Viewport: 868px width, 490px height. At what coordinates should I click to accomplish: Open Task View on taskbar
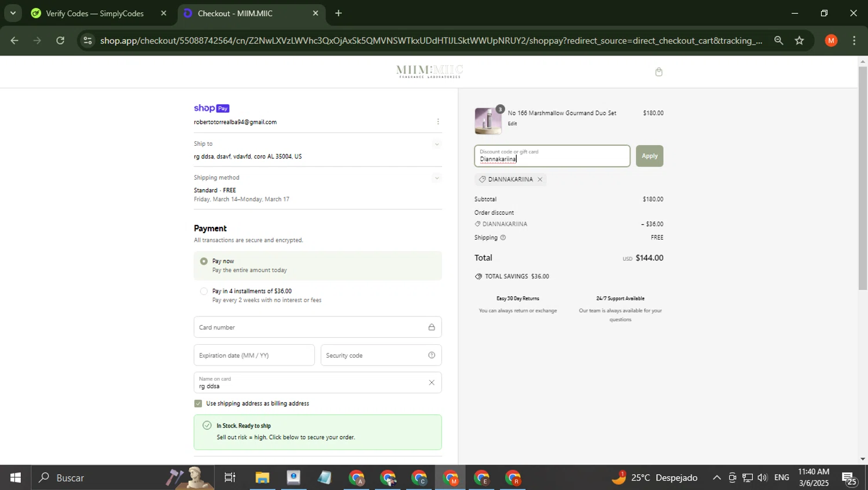pos(230,478)
